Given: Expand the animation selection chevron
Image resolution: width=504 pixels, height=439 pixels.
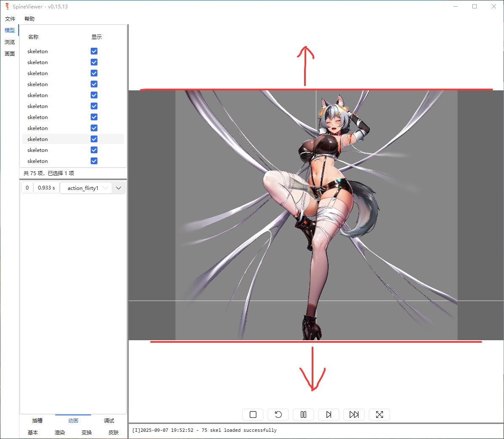Looking at the screenshot, I should (x=119, y=187).
